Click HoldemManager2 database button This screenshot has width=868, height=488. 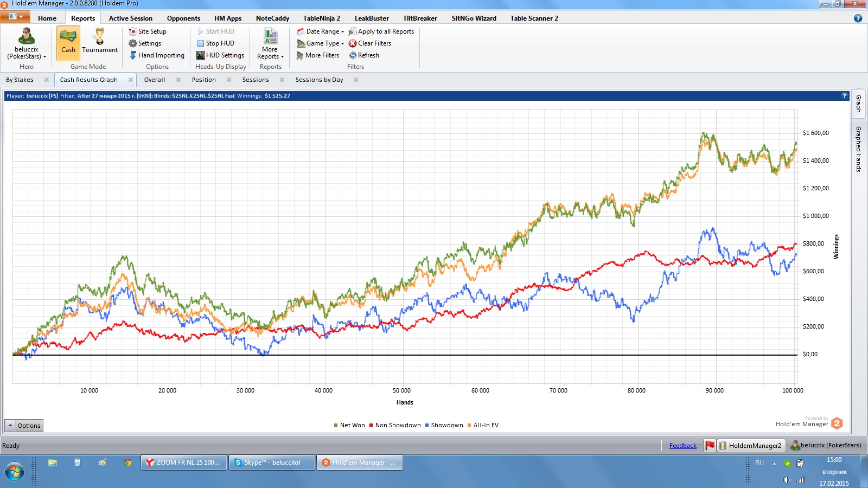[751, 446]
